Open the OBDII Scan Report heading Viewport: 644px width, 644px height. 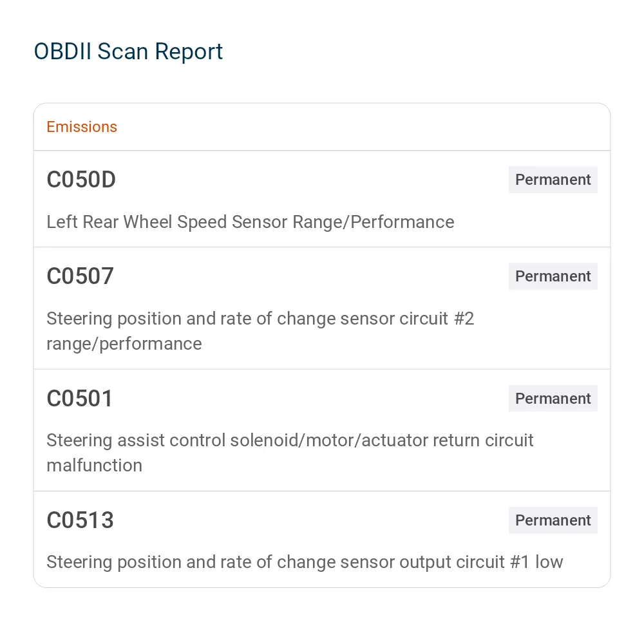(128, 52)
